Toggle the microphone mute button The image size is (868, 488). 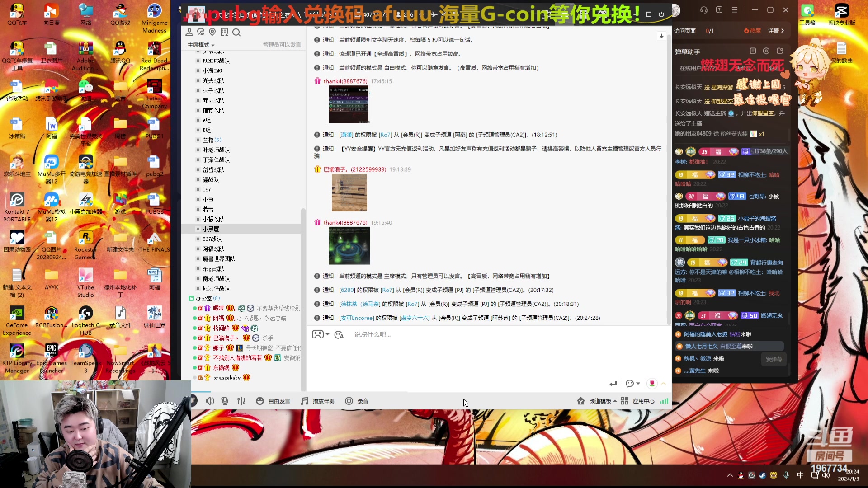coord(225,401)
